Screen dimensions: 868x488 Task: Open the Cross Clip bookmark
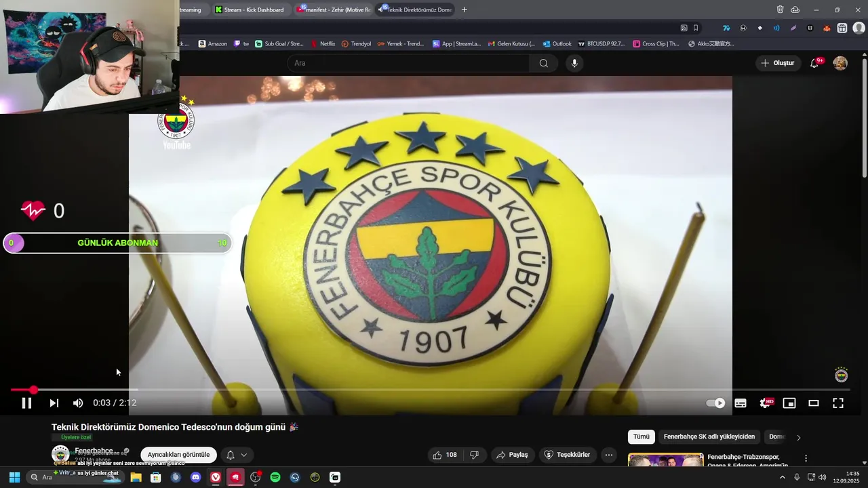[x=656, y=43]
